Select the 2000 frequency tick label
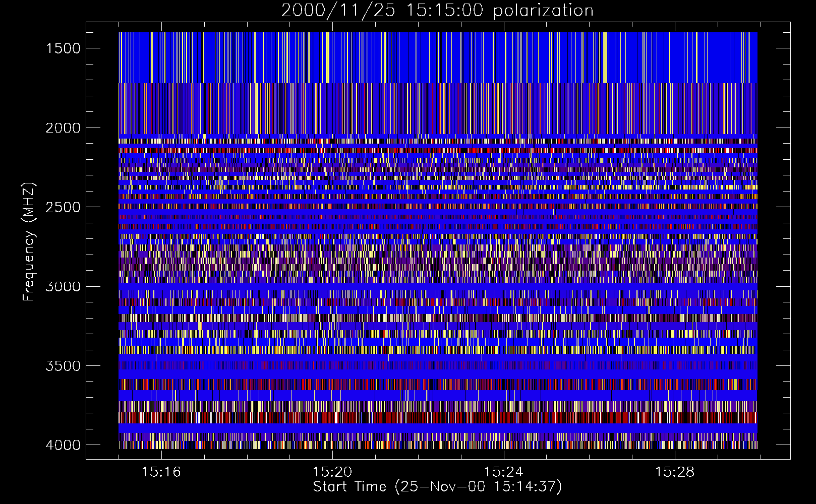Image resolution: width=816 pixels, height=504 pixels. [63, 128]
